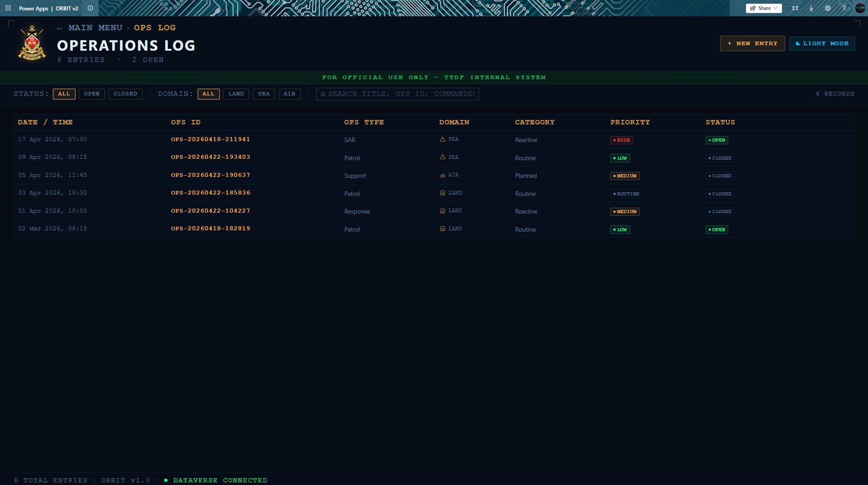
Task: Click the search magnifier icon
Action: pyautogui.click(x=323, y=94)
